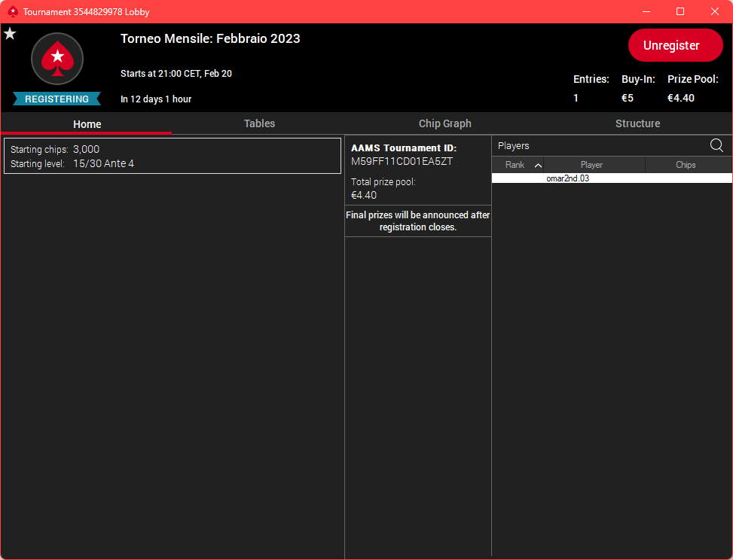
Task: Click the PokerStars spade tournament logo
Action: pos(57,59)
